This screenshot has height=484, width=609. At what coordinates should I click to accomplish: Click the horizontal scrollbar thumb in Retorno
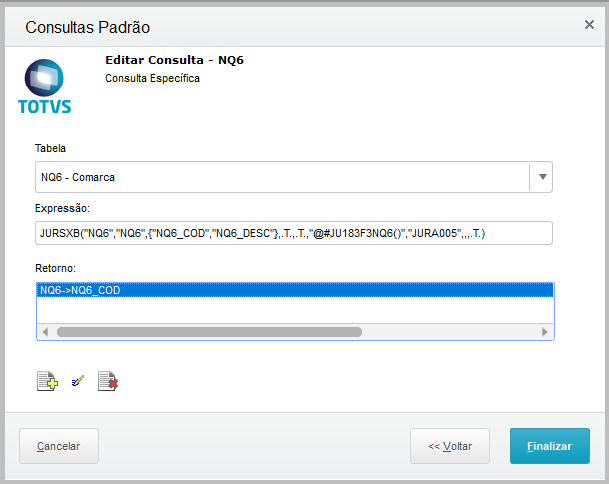tap(208, 331)
